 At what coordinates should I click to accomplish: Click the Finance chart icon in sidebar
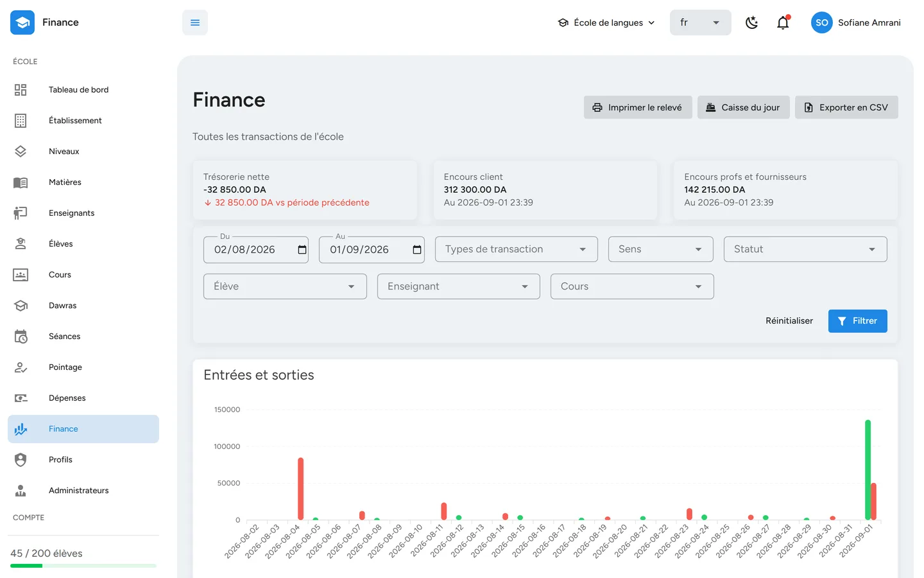[21, 429]
